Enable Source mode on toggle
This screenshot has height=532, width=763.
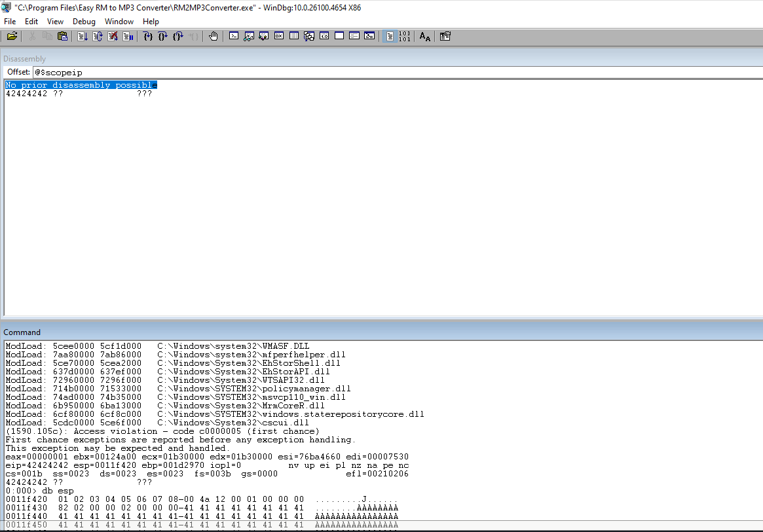tap(390, 37)
